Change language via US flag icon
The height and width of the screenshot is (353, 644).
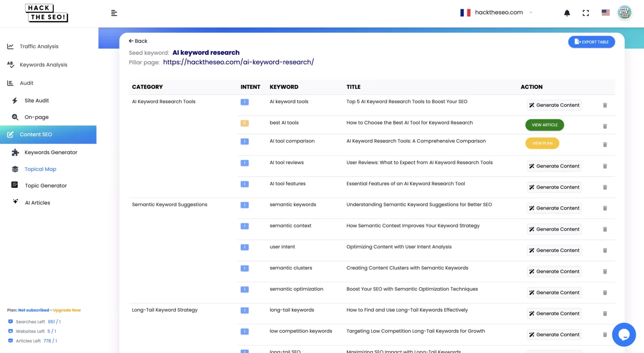point(605,13)
